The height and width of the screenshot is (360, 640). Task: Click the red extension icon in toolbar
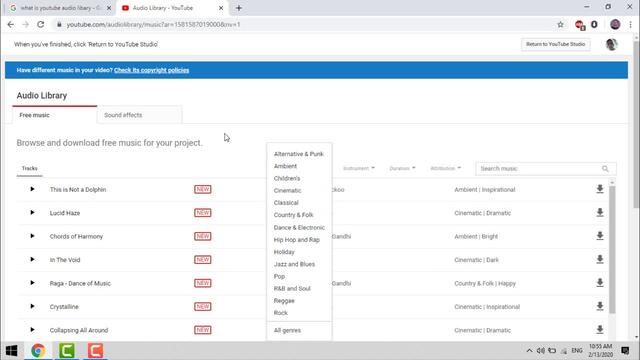pos(580,25)
